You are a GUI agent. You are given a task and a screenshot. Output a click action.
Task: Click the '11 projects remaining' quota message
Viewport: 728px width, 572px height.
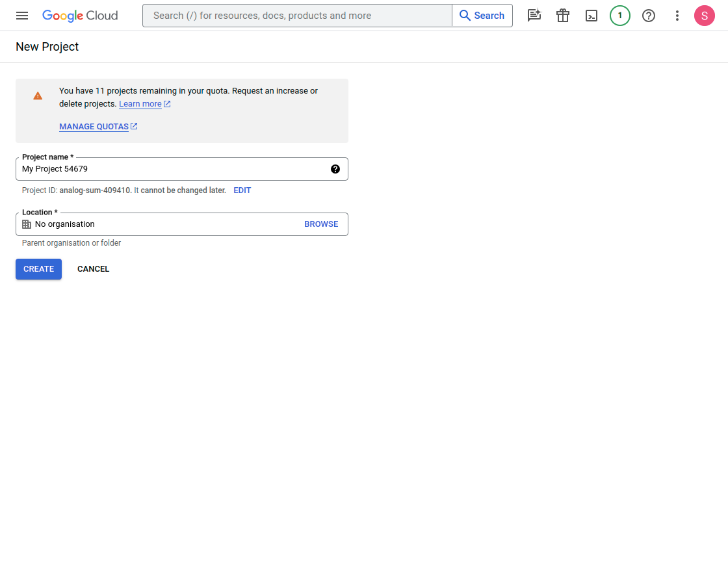[x=188, y=97]
